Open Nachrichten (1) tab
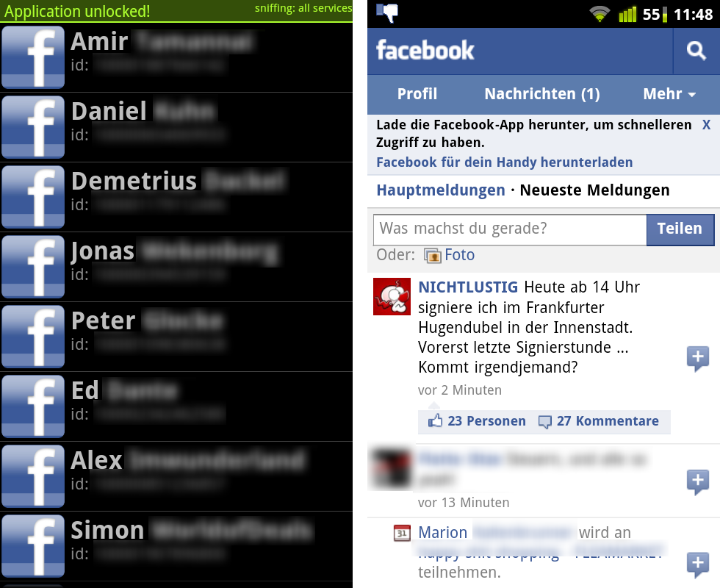The image size is (720, 588). coord(542,94)
